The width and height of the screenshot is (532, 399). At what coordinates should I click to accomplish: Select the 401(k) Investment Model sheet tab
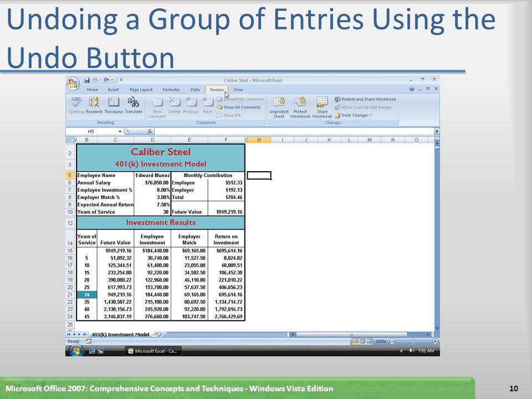pos(120,335)
